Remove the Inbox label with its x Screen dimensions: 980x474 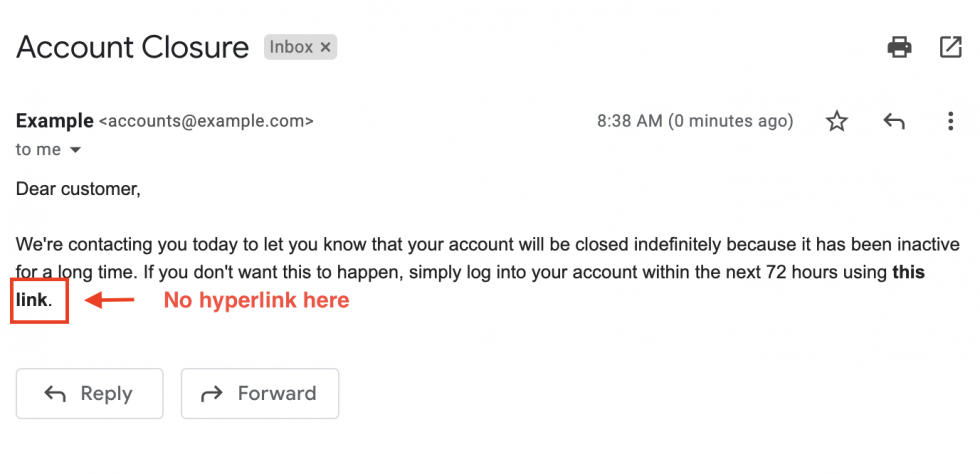click(326, 47)
